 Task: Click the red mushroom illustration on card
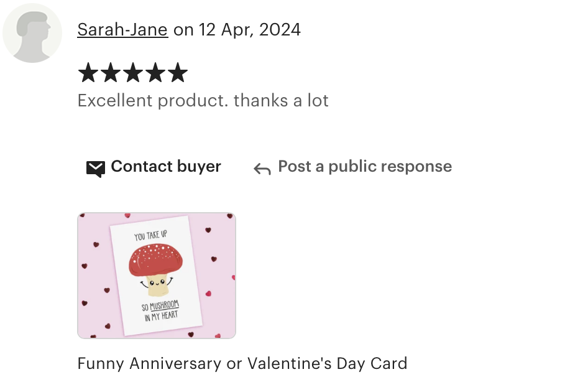point(156,270)
